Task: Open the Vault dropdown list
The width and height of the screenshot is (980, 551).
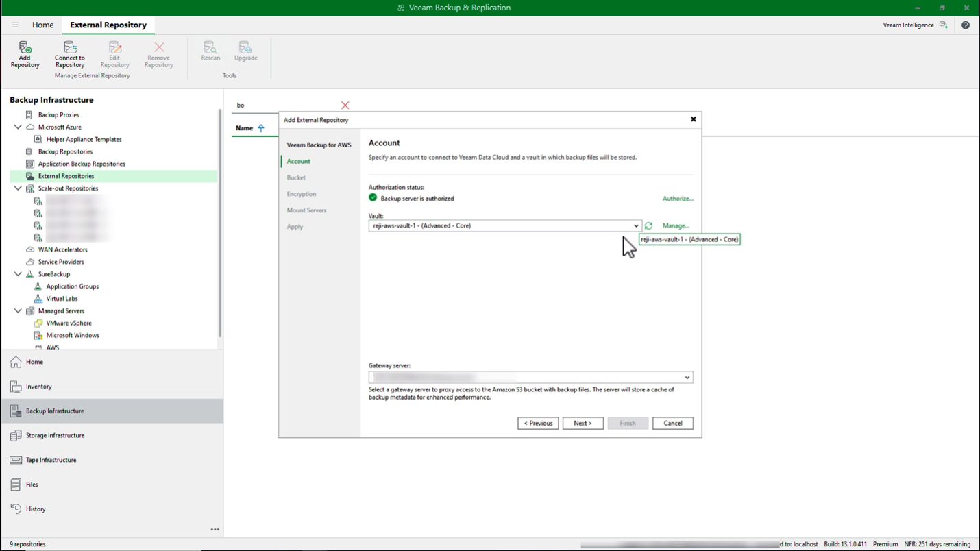Action: point(636,225)
